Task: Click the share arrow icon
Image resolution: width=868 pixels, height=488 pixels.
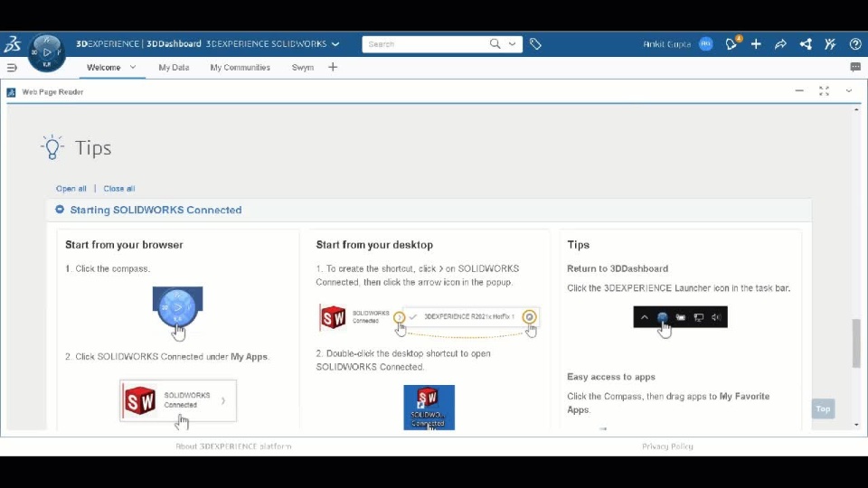Action: [780, 43]
